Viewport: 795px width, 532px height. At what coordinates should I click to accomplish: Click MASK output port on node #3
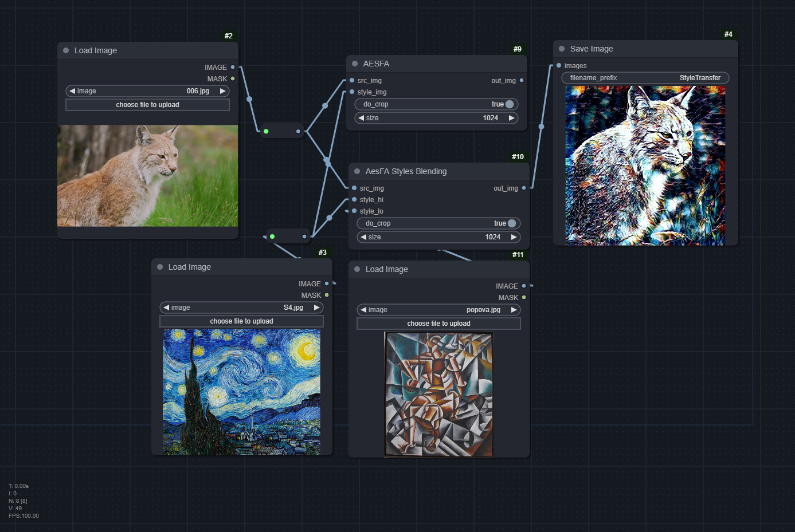[x=327, y=295]
